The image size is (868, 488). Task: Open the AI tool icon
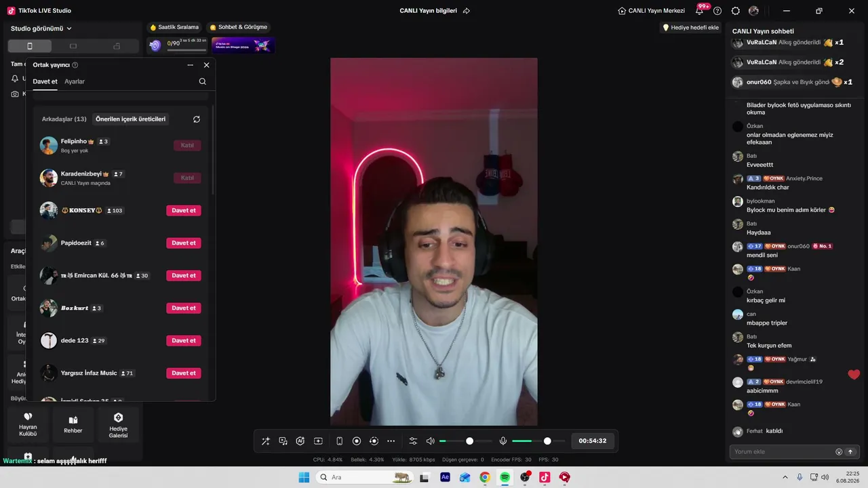(x=300, y=441)
